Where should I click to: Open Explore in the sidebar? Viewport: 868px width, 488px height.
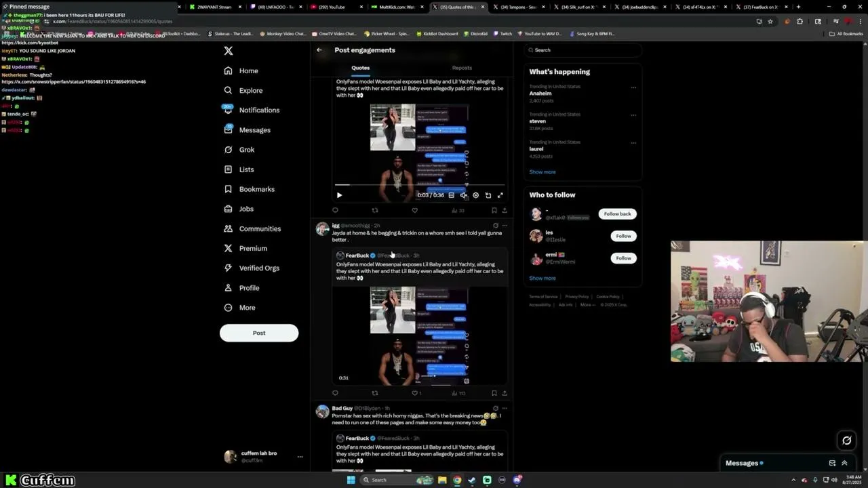click(243, 90)
